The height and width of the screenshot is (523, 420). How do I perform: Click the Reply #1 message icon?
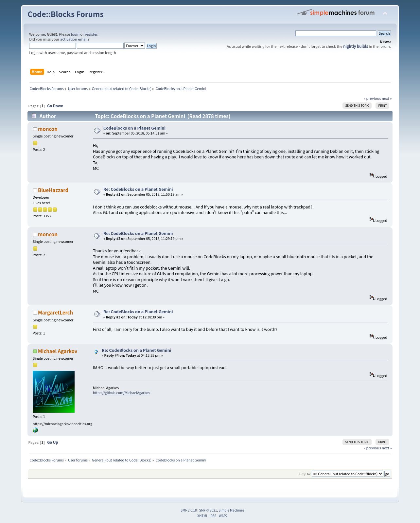(97, 192)
